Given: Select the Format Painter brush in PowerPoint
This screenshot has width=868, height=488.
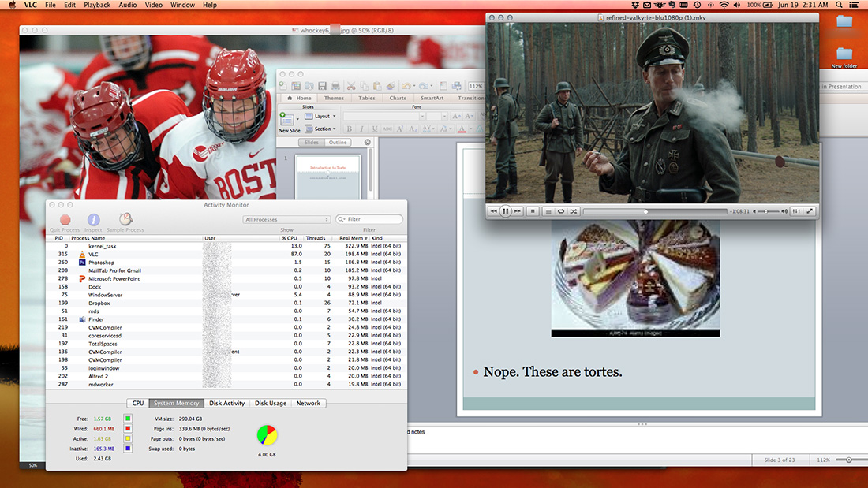Looking at the screenshot, I should [391, 86].
